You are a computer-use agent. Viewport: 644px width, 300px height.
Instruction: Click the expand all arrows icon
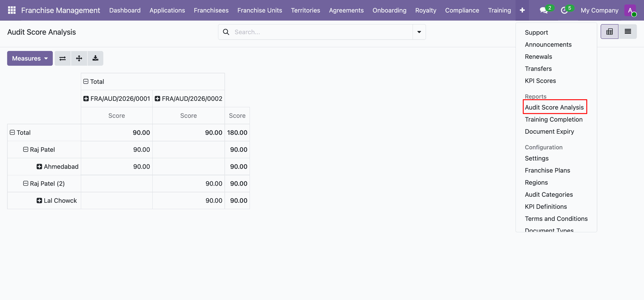79,58
